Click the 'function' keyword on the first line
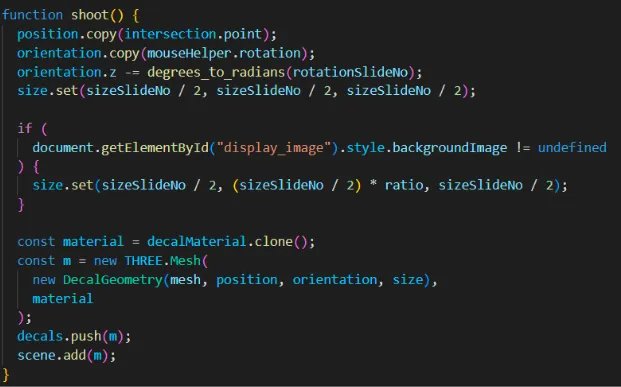 pyautogui.click(x=32, y=15)
